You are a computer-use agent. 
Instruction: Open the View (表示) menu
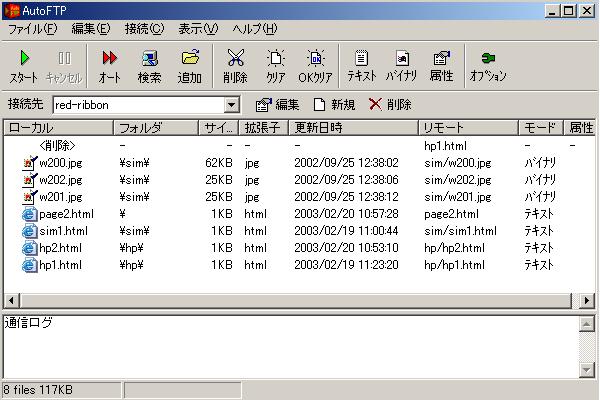[x=197, y=29]
